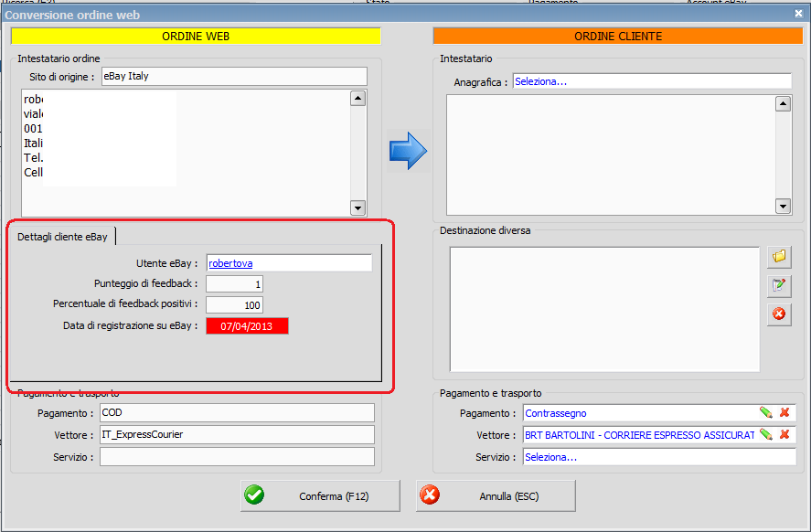Click the Ordine Cliente Intestatario text area
811x532 pixels.
(611, 154)
